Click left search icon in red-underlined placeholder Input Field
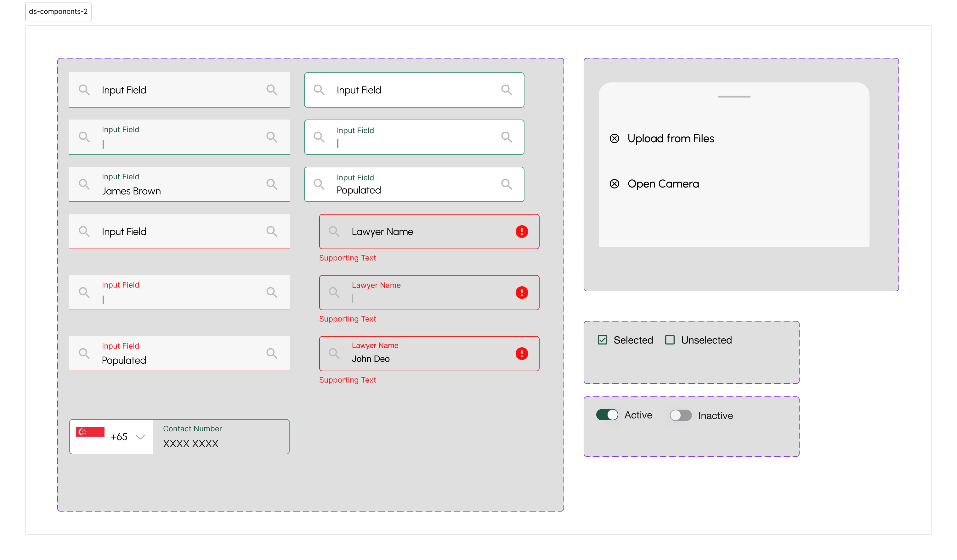This screenshot has width=957, height=560. [x=84, y=232]
